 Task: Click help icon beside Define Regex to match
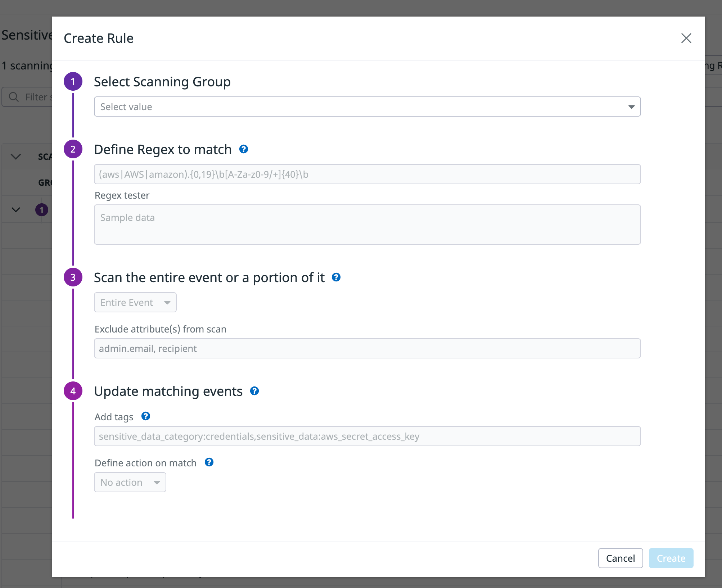tap(244, 149)
